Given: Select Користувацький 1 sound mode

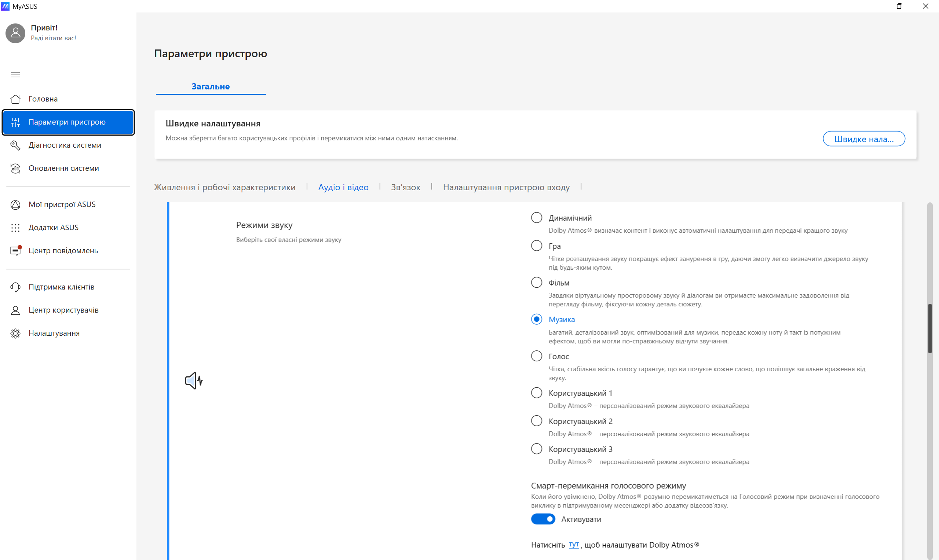Looking at the screenshot, I should click(x=536, y=393).
